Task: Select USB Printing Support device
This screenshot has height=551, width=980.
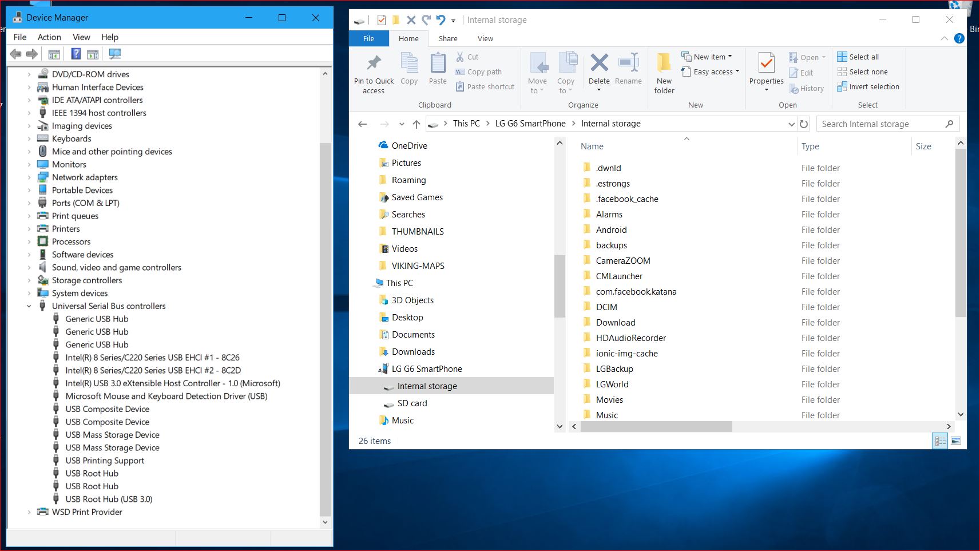Action: tap(105, 461)
